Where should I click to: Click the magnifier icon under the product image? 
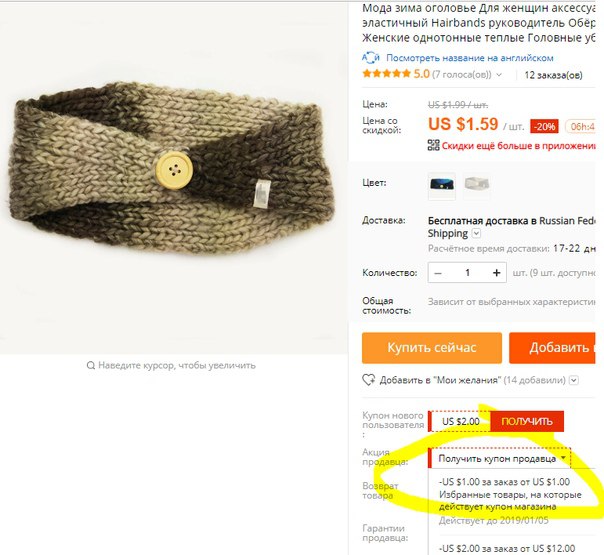click(x=91, y=365)
